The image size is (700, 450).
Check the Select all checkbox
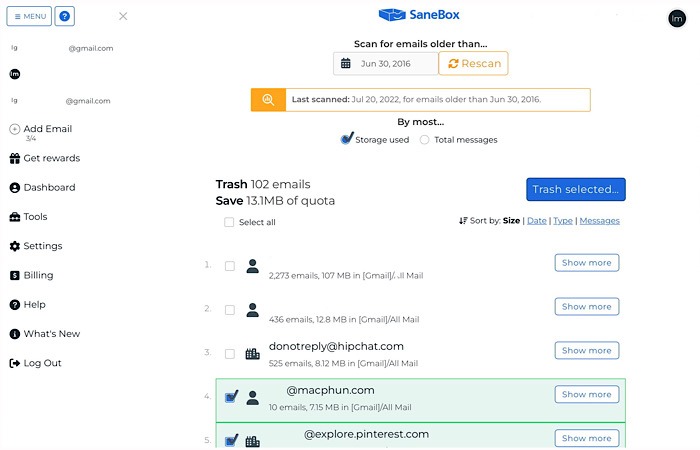click(x=229, y=222)
